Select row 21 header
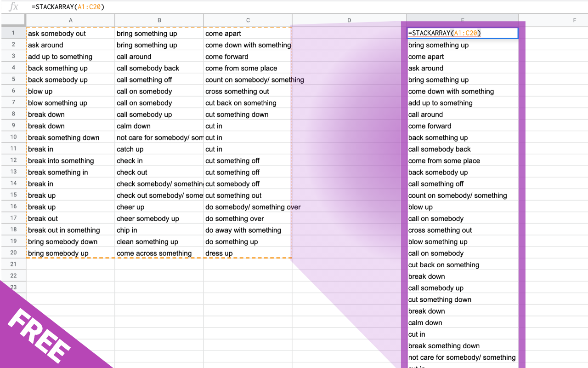Image resolution: width=588 pixels, height=368 pixels. coord(13,264)
